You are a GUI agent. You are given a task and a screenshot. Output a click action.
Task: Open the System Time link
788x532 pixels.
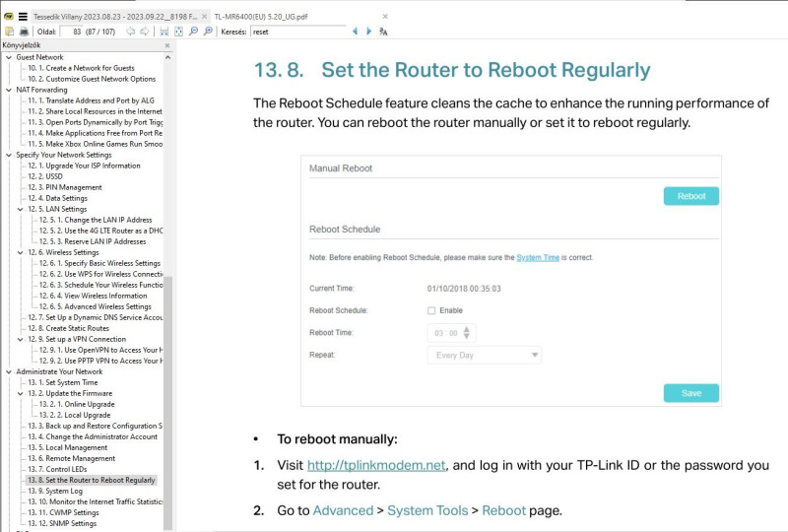coord(538,257)
